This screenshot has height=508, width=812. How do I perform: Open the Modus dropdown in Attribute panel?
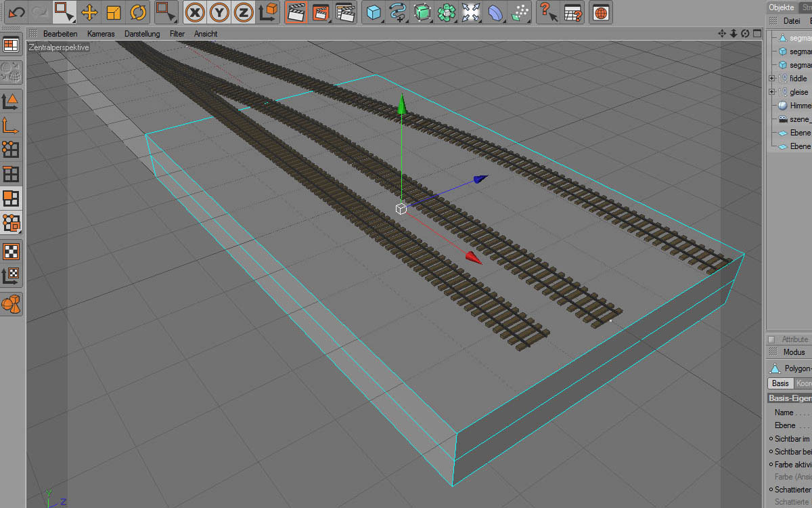coord(794,352)
